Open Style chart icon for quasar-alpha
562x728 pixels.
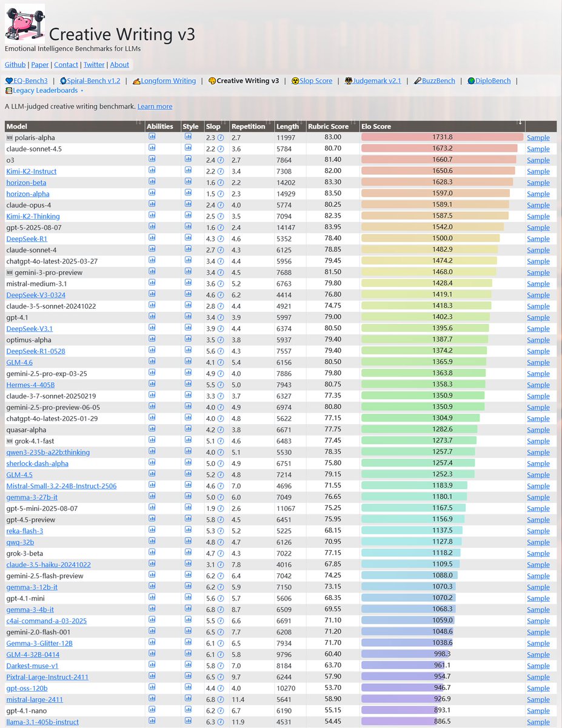(188, 429)
